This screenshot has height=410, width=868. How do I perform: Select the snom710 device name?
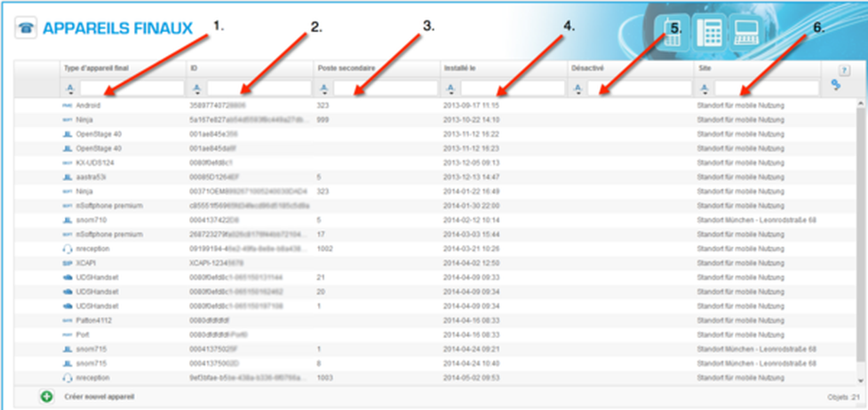(91, 220)
